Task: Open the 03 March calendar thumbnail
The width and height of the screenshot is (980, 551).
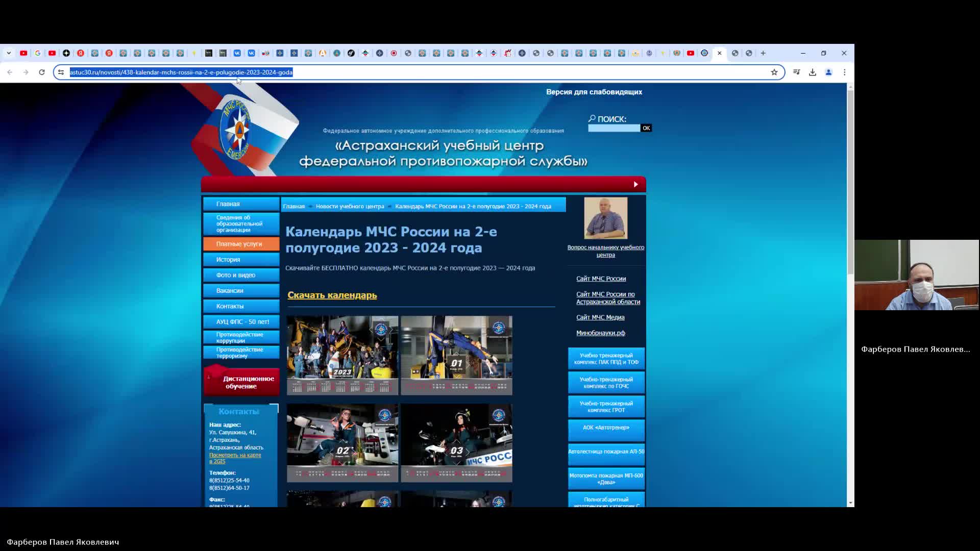Action: (456, 443)
